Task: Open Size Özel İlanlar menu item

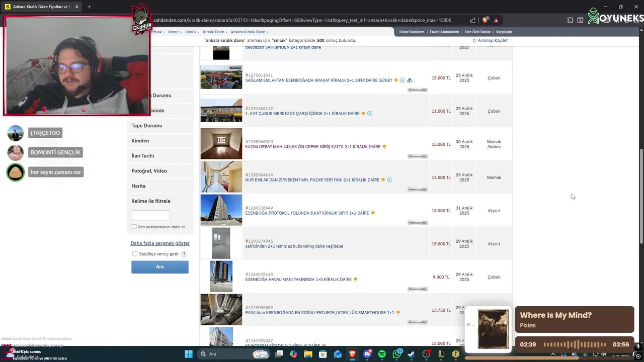Action: (x=477, y=32)
